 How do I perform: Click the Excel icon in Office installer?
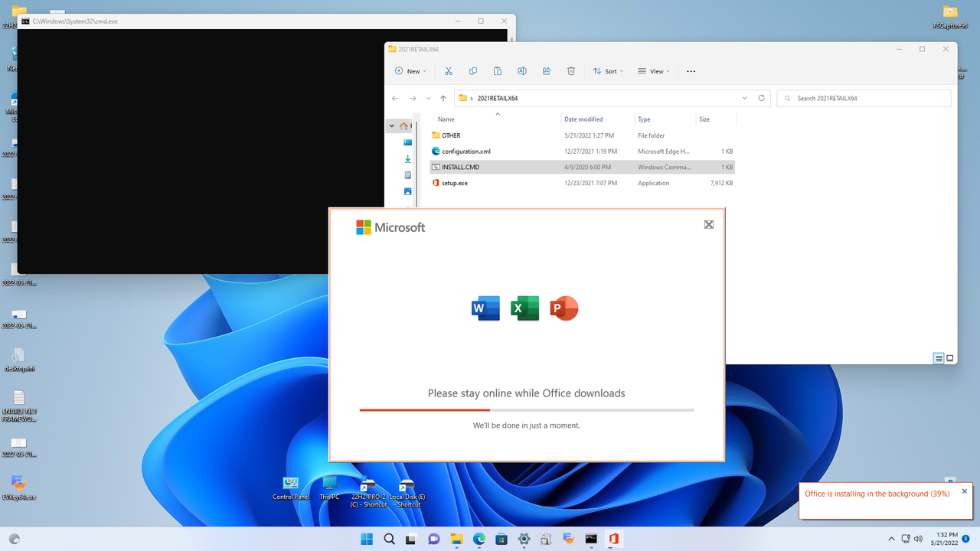[525, 308]
